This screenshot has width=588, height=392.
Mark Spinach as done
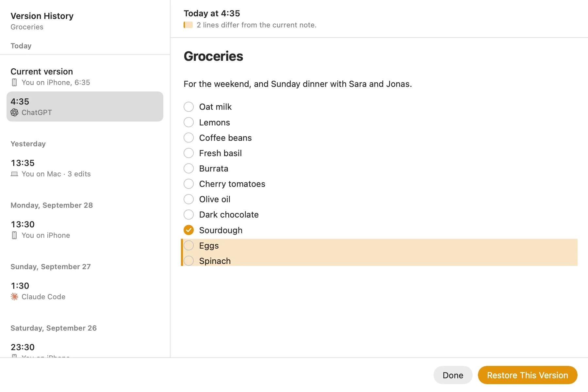pos(189,261)
